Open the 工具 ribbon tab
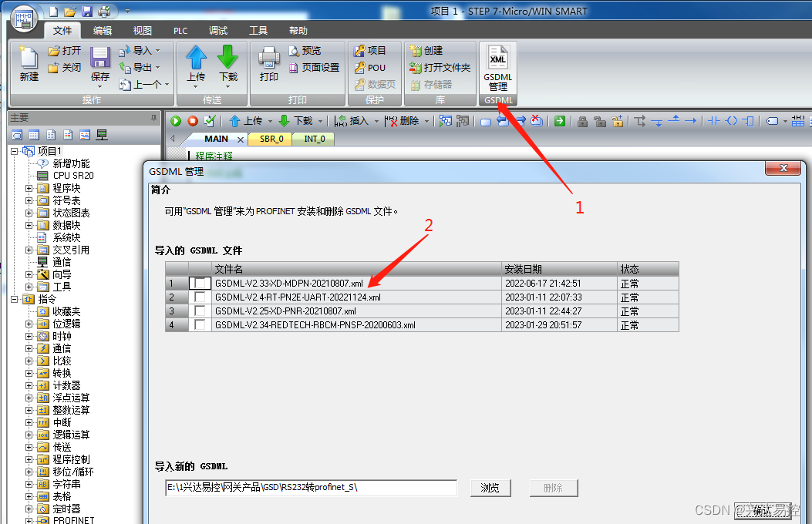Viewport: 812px width, 524px height. [x=258, y=31]
